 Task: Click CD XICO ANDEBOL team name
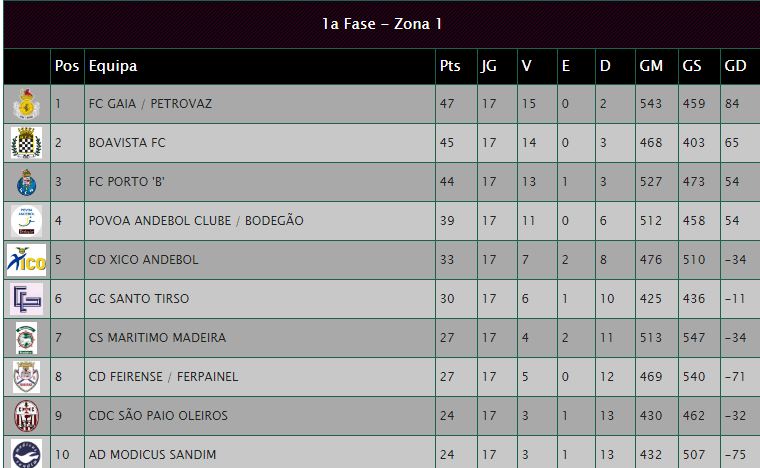pyautogui.click(x=143, y=260)
